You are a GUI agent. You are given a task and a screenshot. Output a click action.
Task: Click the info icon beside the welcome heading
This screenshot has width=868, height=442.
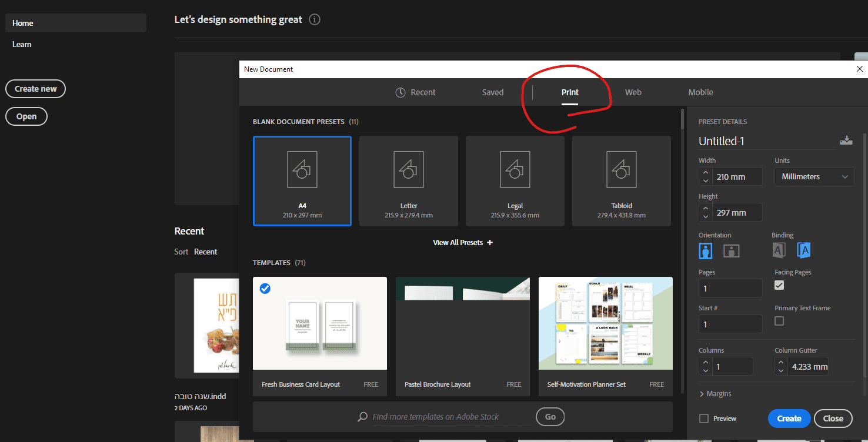pos(315,19)
